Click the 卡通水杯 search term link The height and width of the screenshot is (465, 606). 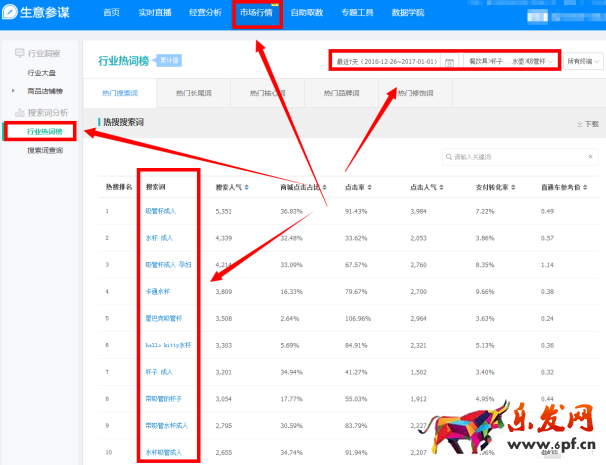(x=158, y=291)
